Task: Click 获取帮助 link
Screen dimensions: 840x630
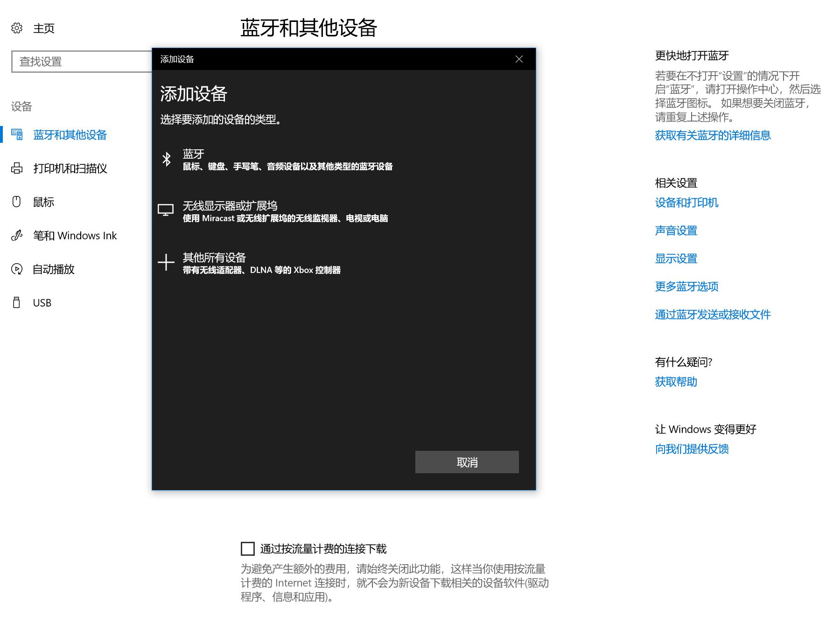Action: (x=676, y=382)
